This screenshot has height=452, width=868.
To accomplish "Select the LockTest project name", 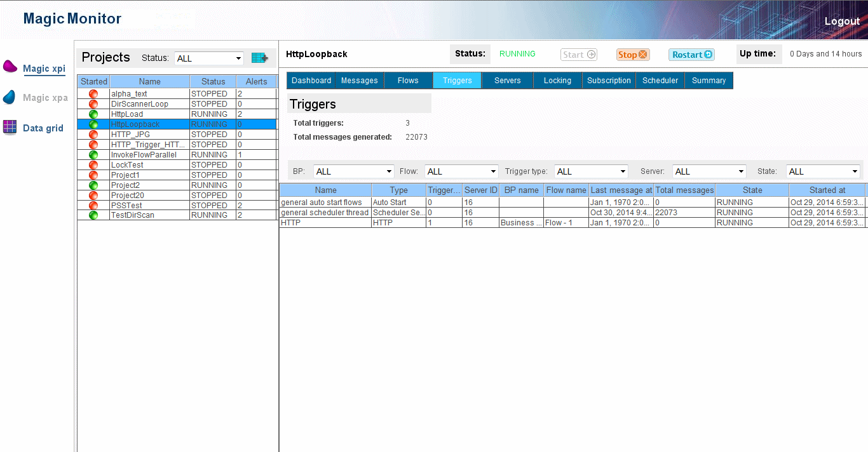I will 127,165.
